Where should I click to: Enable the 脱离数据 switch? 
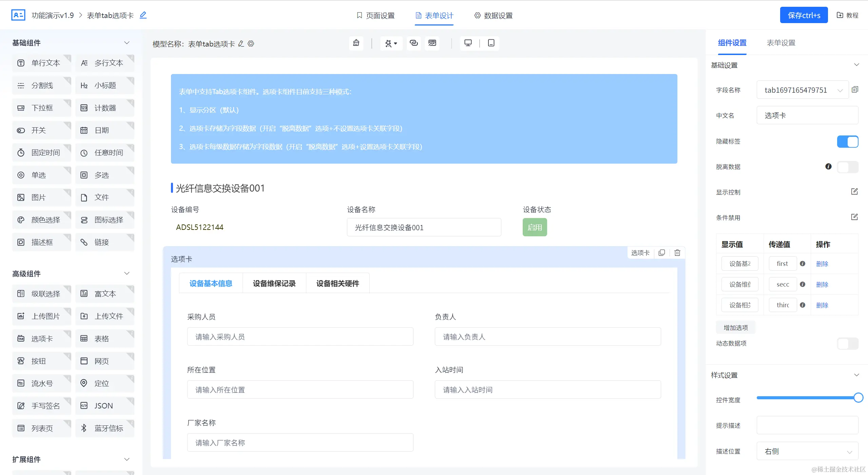coord(847,167)
